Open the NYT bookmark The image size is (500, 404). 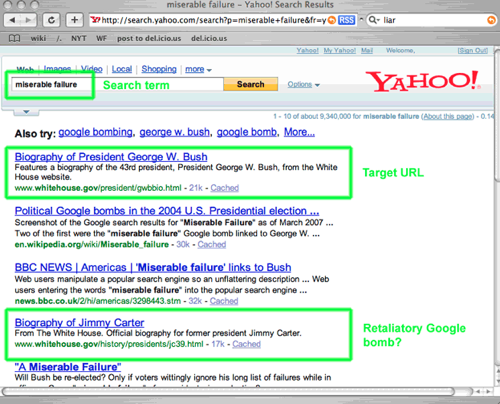(79, 38)
